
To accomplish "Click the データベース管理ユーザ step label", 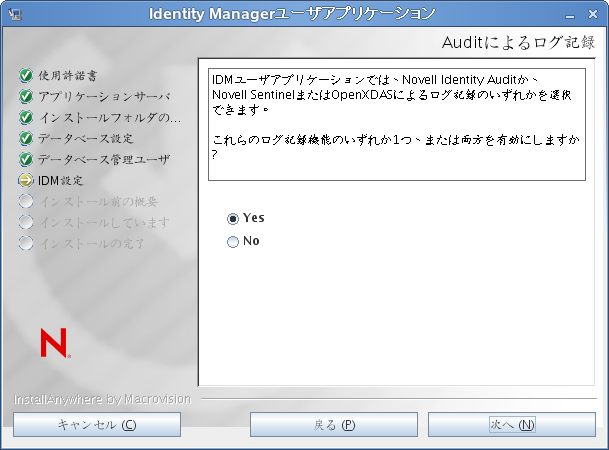I will 104,159.
